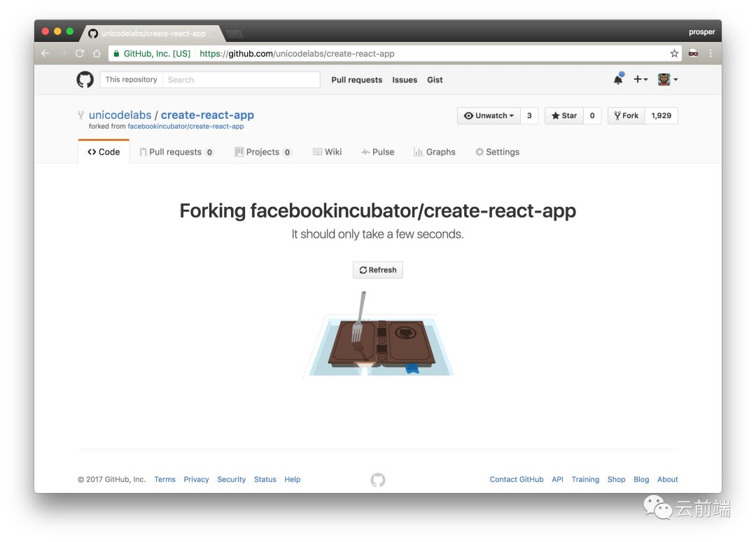The width and height of the screenshot is (756, 542).
Task: Go to browser home icon
Action: tap(97, 53)
